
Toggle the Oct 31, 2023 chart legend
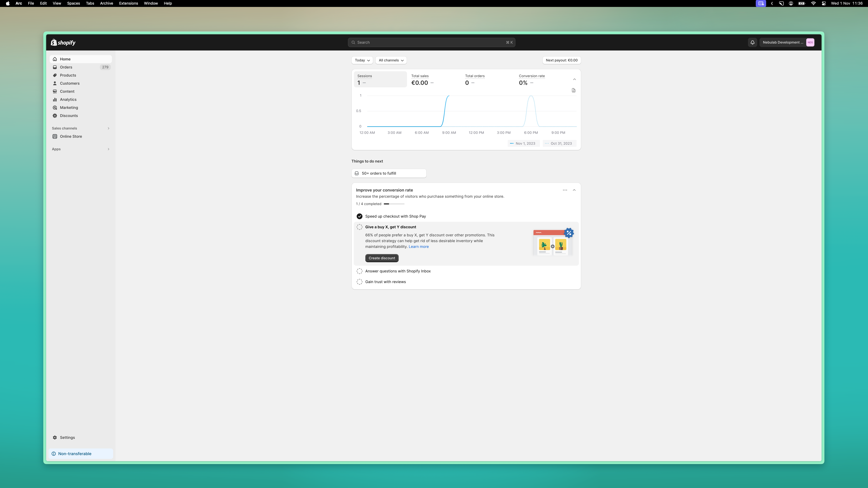click(x=559, y=144)
